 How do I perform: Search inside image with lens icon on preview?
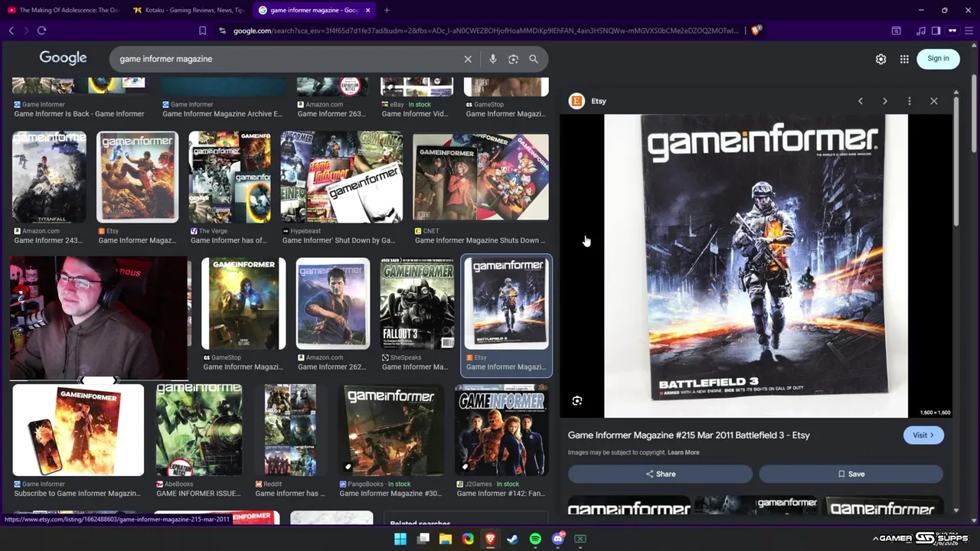(577, 400)
